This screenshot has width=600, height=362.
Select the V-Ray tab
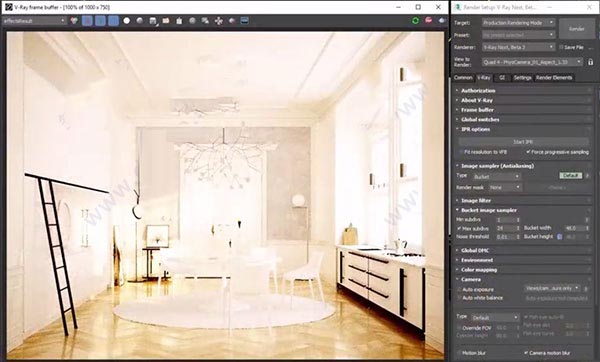pyautogui.click(x=484, y=78)
